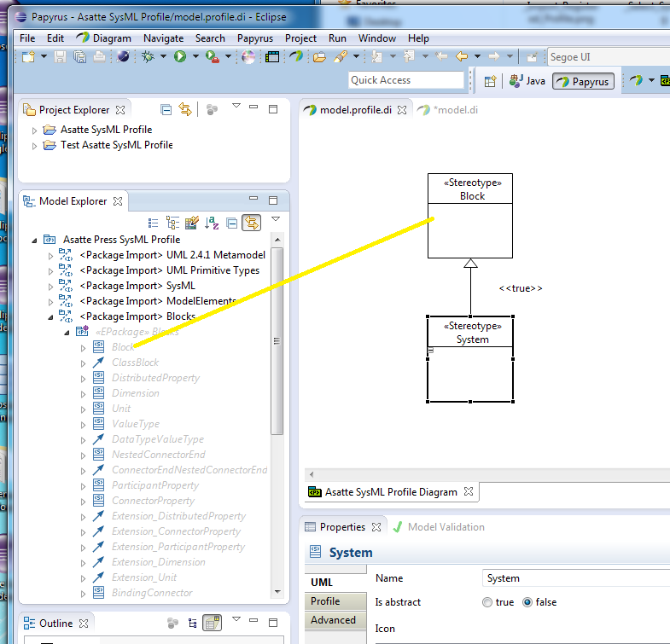Open the Diagram menu
This screenshot has height=644, width=670.
click(112, 38)
